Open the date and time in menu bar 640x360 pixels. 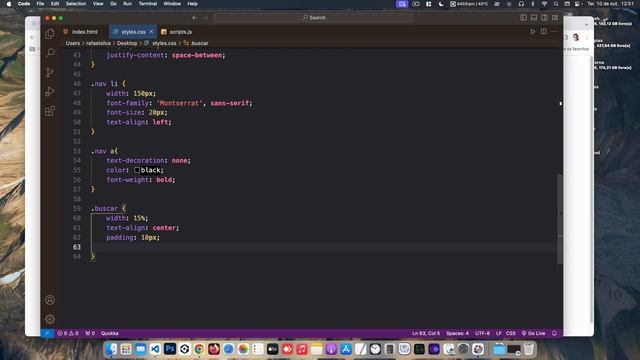(x=611, y=4)
